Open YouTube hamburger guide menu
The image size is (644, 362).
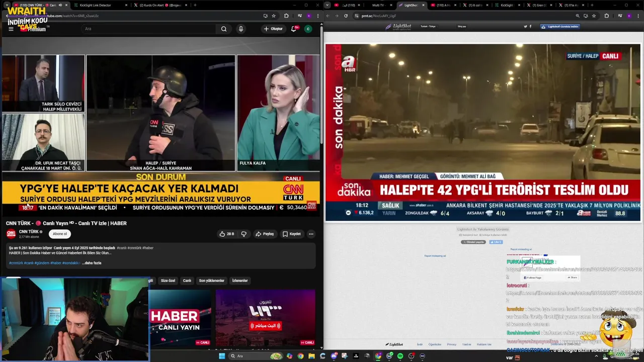tap(11, 29)
